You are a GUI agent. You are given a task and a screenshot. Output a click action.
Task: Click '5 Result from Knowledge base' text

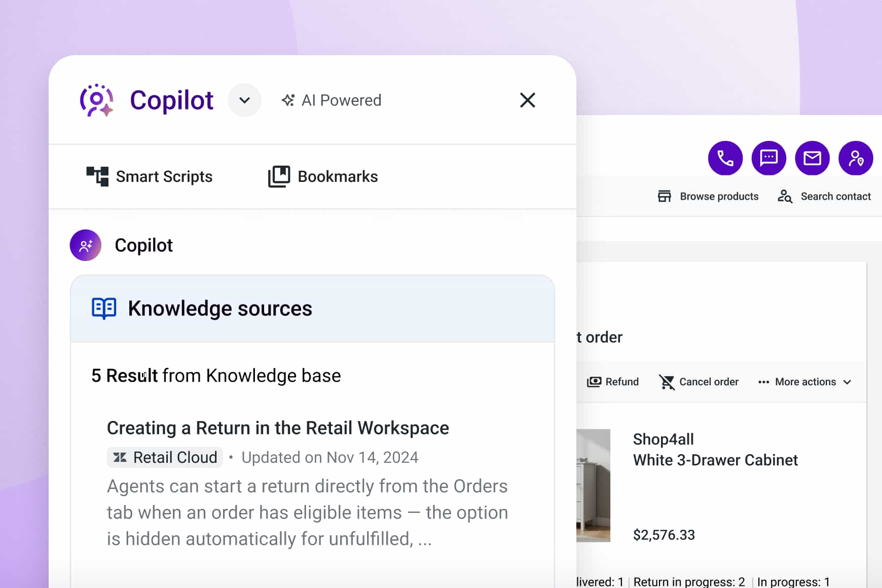216,376
